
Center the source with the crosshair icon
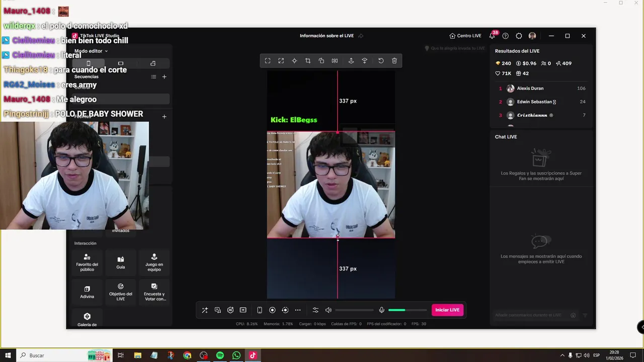point(294,61)
